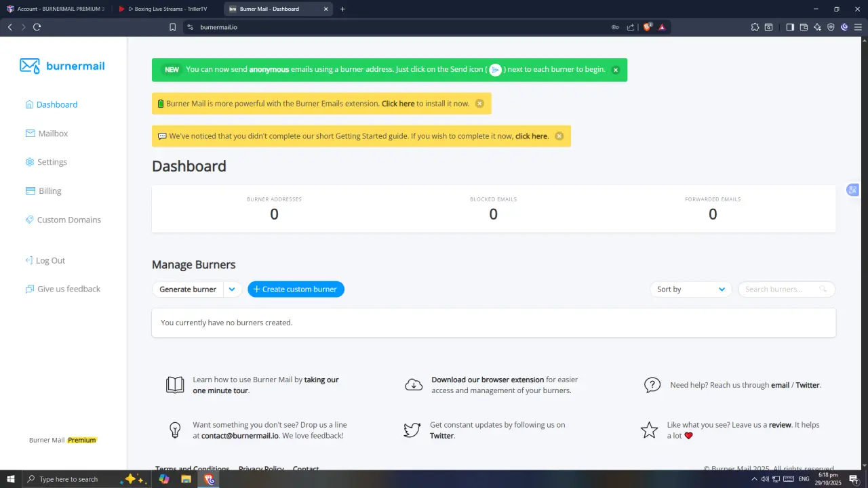Close the Burner Emails extension banner
This screenshot has height=488, width=868.
(x=479, y=104)
